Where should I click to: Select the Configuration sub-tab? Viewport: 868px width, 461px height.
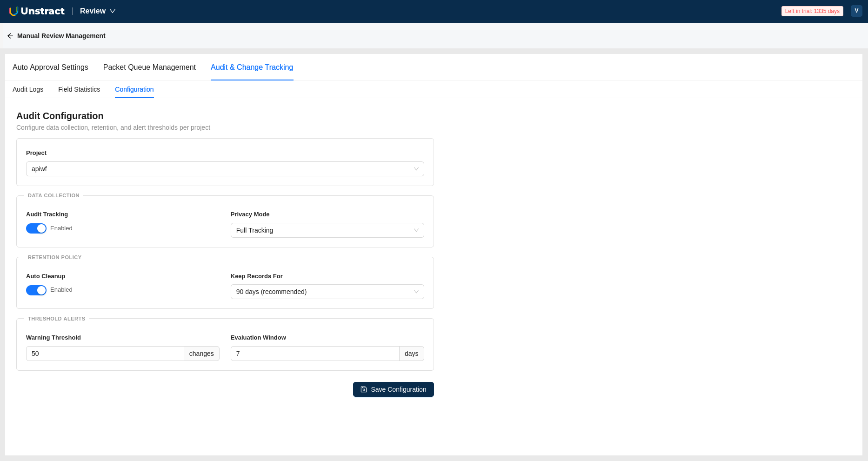pyautogui.click(x=134, y=89)
